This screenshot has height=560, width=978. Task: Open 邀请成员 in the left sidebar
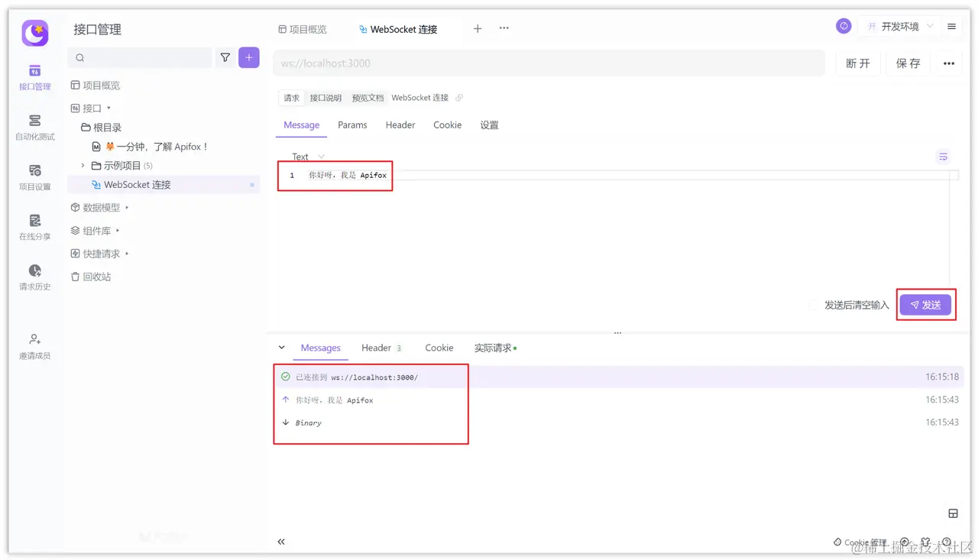tap(35, 346)
